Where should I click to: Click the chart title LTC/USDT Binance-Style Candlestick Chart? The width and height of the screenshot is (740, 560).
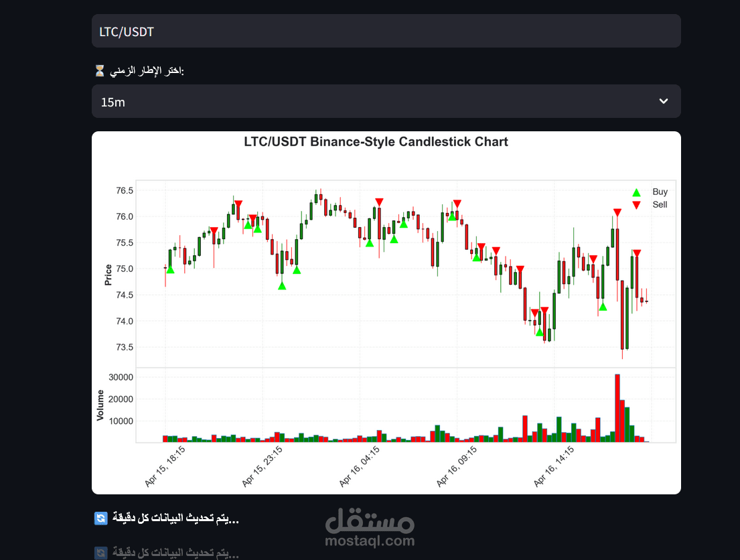(x=376, y=142)
